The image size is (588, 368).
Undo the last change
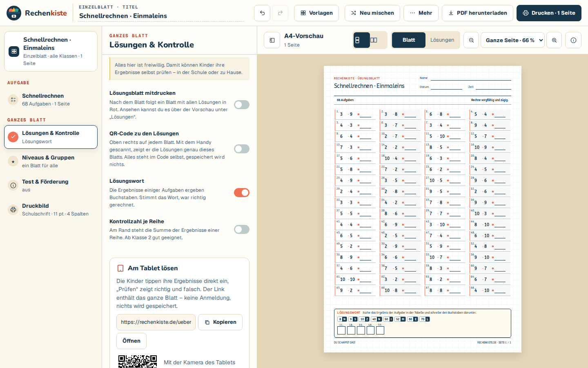pyautogui.click(x=262, y=13)
